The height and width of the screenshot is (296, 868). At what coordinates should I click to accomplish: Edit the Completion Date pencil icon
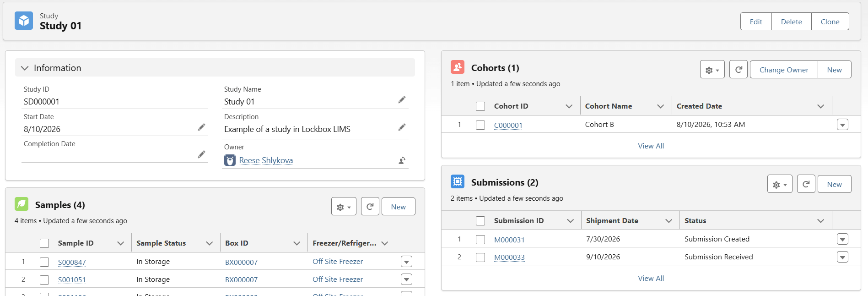click(x=201, y=154)
